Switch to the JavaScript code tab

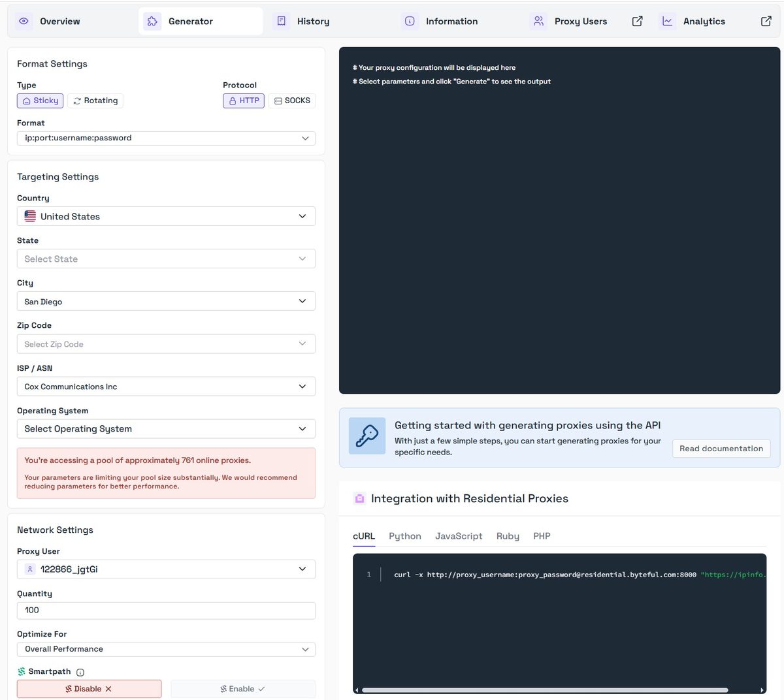point(459,536)
